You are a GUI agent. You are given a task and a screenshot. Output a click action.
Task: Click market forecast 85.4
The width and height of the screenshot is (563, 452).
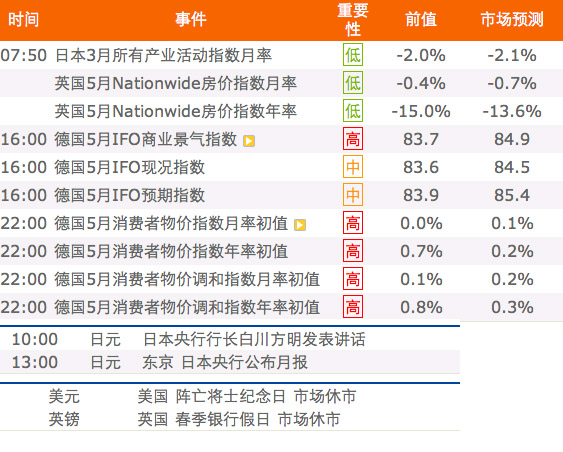(512, 195)
